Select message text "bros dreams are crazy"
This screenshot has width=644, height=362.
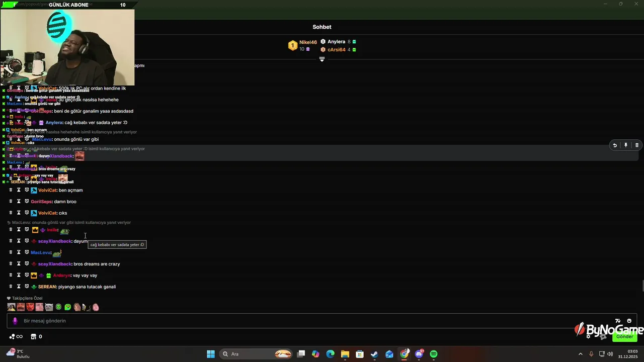(97, 264)
